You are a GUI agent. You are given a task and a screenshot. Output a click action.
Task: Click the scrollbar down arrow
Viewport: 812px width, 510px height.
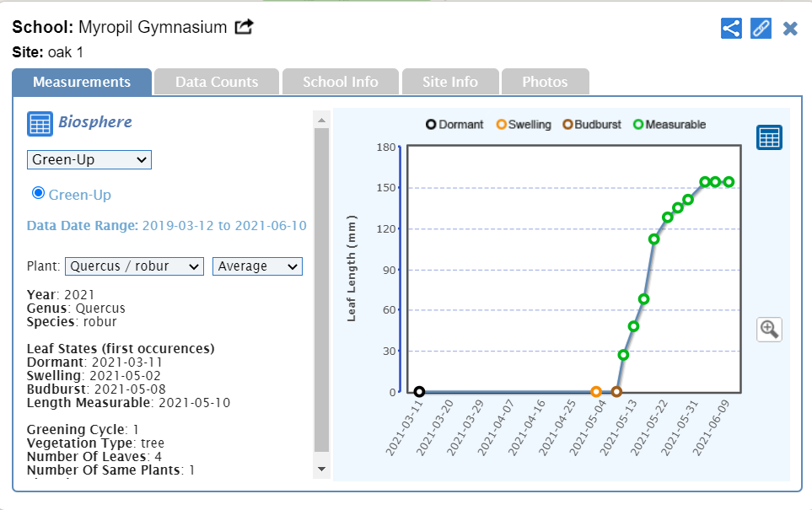[x=321, y=468]
